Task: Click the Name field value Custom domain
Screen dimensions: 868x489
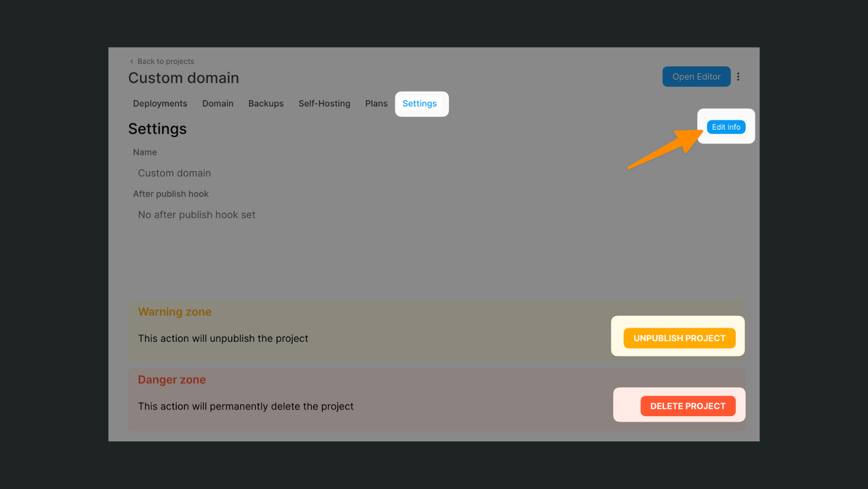Action: point(174,173)
